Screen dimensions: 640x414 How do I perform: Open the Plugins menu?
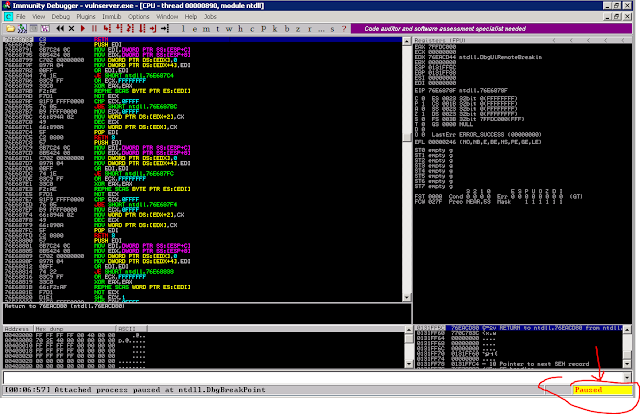86,17
